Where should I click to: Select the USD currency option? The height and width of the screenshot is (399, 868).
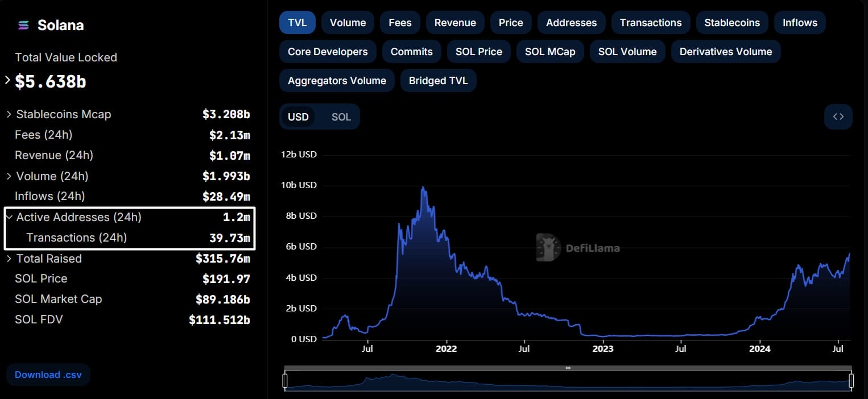click(x=298, y=117)
